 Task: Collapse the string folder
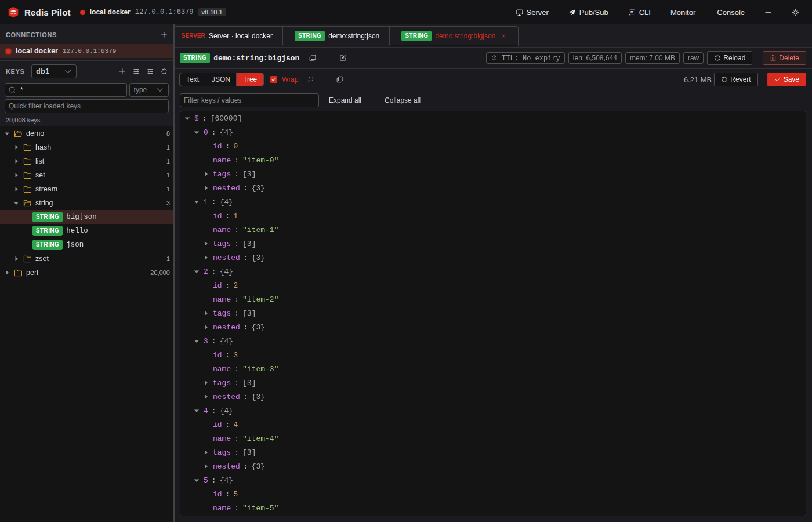tap(16, 203)
